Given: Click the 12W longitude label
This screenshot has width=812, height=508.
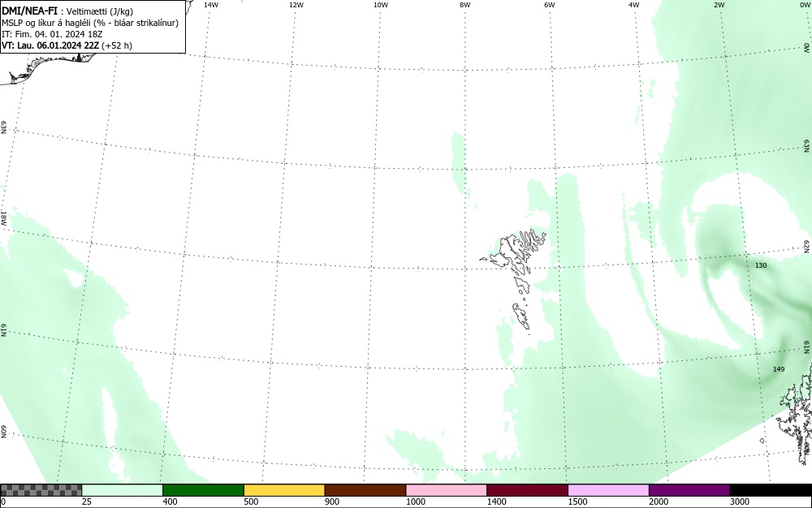Looking at the screenshot, I should pos(296,5).
